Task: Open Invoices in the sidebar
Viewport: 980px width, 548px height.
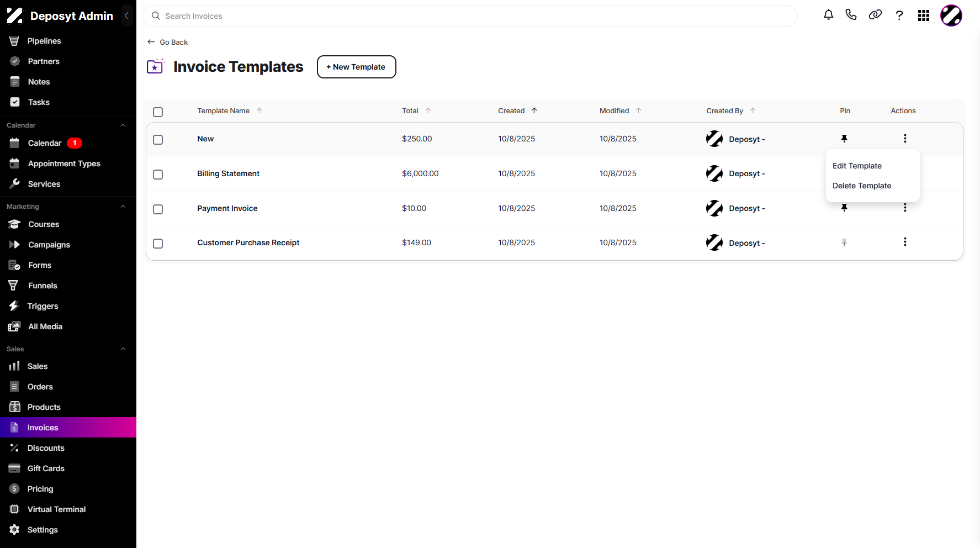Action: point(68,428)
